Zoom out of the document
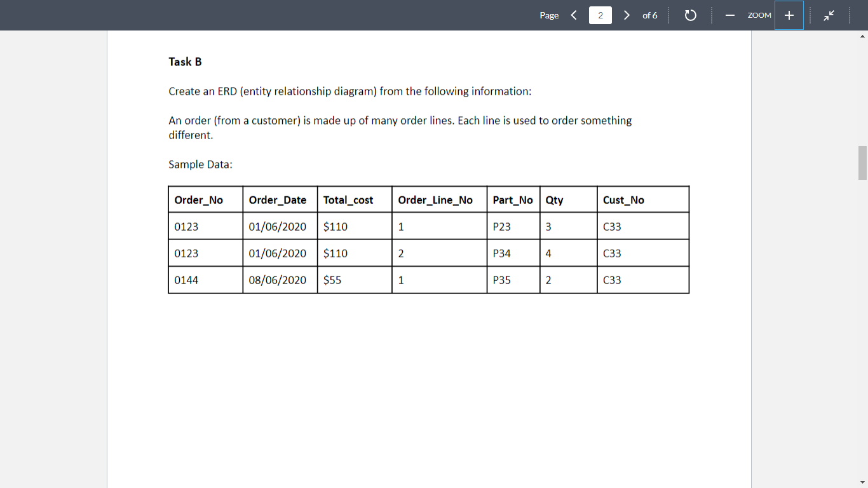Image resolution: width=868 pixels, height=488 pixels. click(x=729, y=15)
